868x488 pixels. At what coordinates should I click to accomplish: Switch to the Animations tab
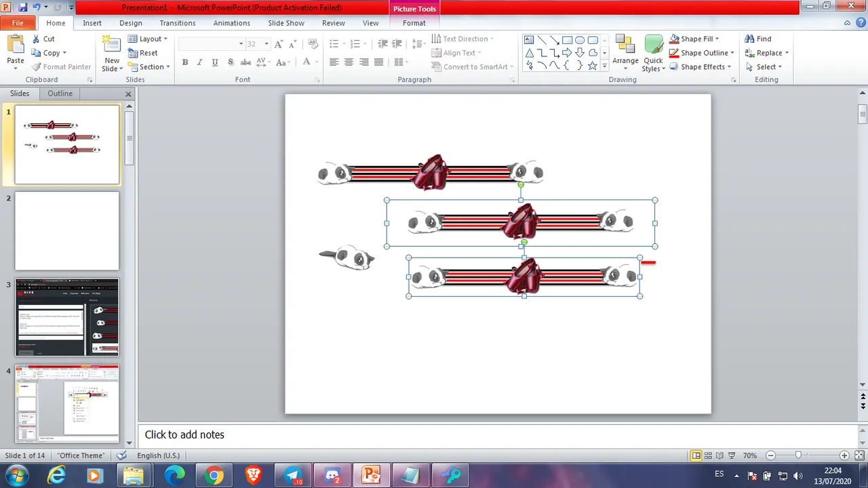(232, 23)
